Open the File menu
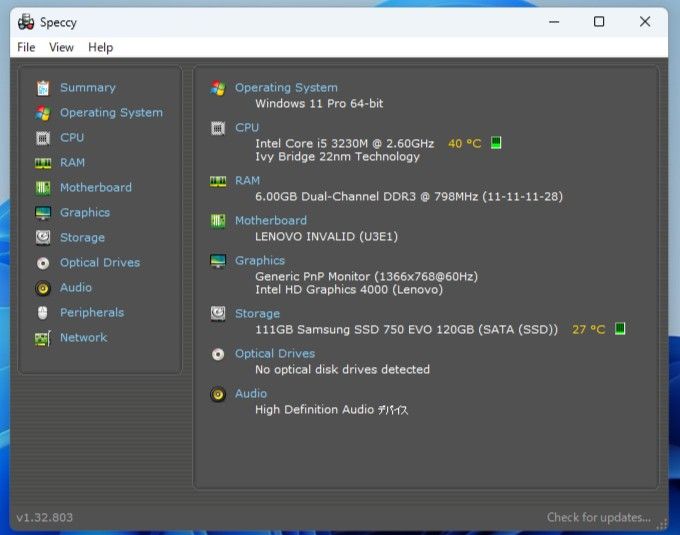This screenshot has height=535, width=680. [x=26, y=47]
